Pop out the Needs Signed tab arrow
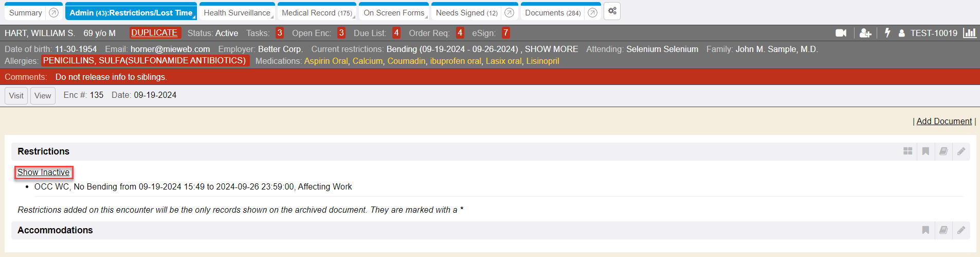The image size is (980, 257). 509,13
